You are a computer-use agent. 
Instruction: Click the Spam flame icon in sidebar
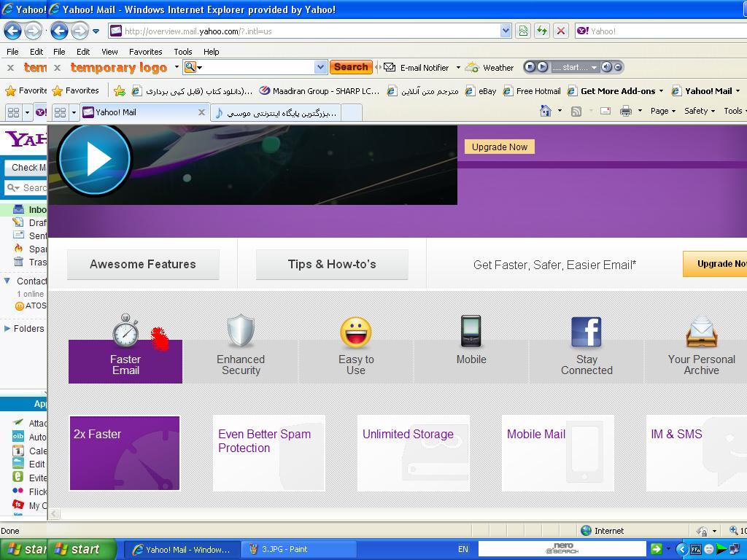[x=18, y=248]
